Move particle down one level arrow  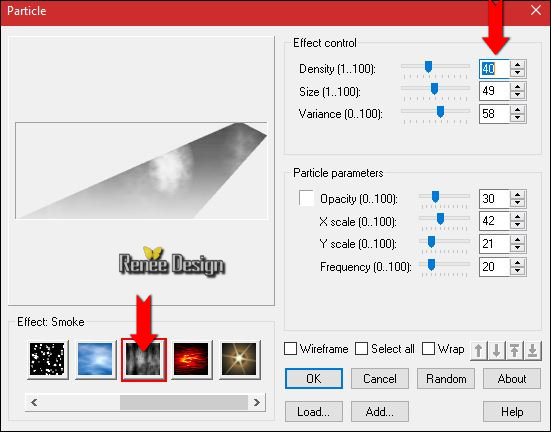pyautogui.click(x=497, y=350)
